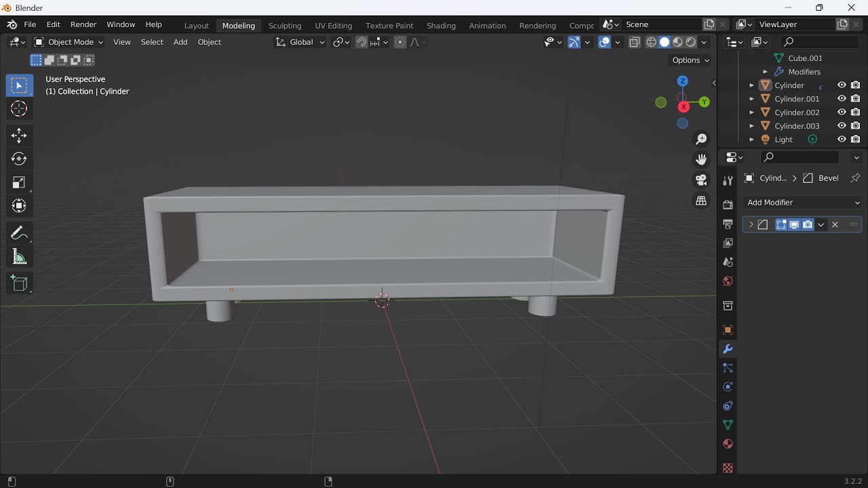868x488 pixels.
Task: Select Cylinder.002 in the outliner
Action: (797, 113)
